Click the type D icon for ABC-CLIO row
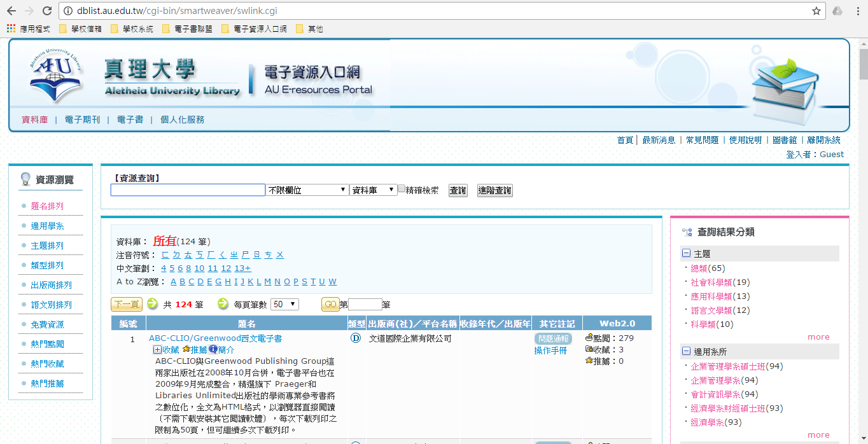The width and height of the screenshot is (868, 444). pos(356,338)
